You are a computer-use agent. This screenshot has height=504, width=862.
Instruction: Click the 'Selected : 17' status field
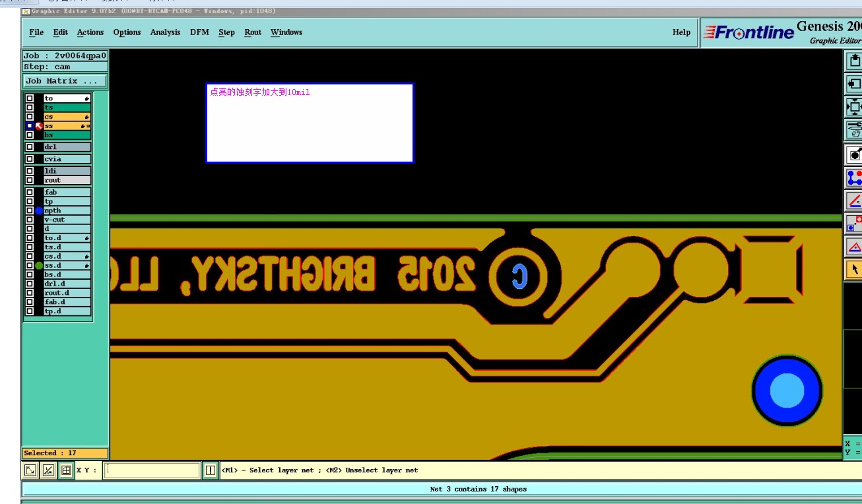click(x=65, y=453)
